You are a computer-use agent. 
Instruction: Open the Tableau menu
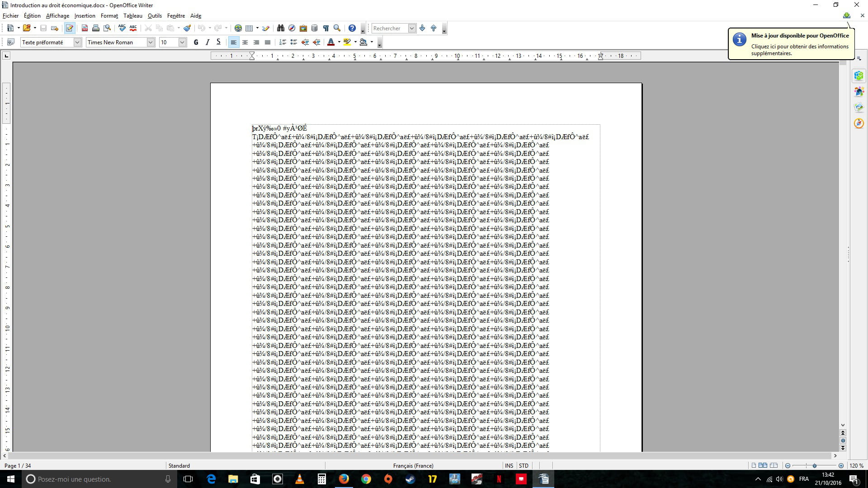point(132,16)
